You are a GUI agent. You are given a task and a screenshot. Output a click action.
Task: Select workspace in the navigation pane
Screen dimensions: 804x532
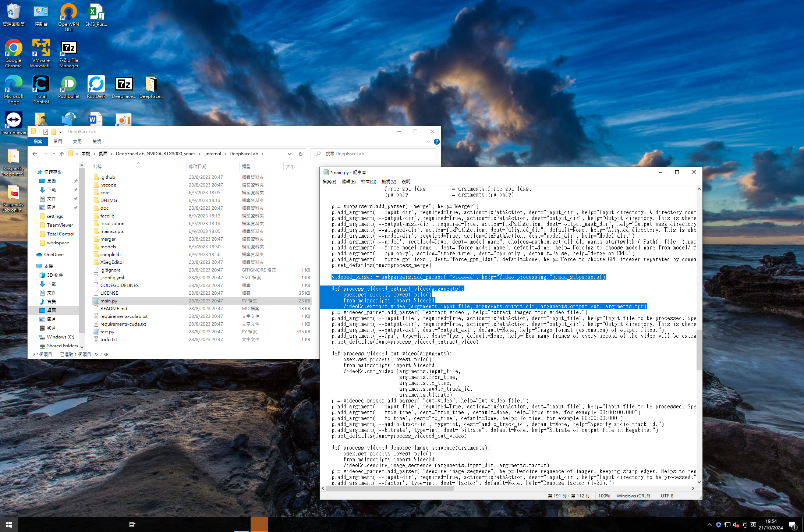tap(58, 243)
